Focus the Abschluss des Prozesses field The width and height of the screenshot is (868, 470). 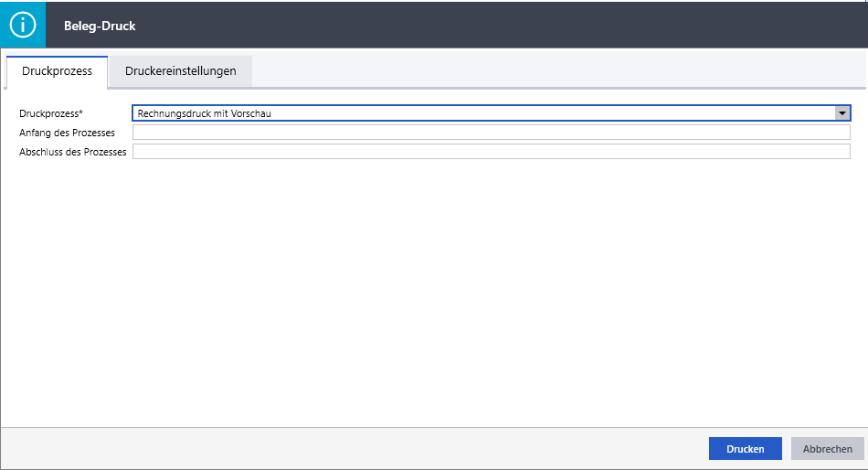pyautogui.click(x=491, y=152)
